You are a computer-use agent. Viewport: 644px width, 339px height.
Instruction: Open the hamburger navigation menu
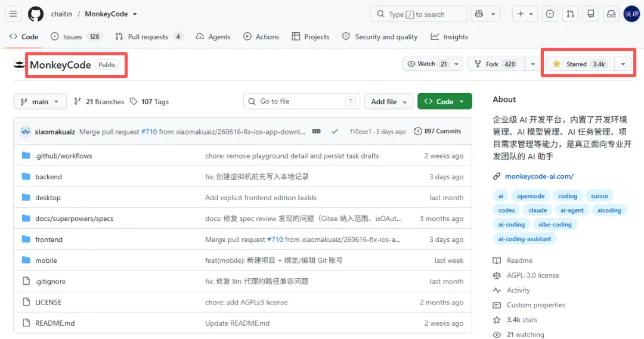(x=13, y=14)
